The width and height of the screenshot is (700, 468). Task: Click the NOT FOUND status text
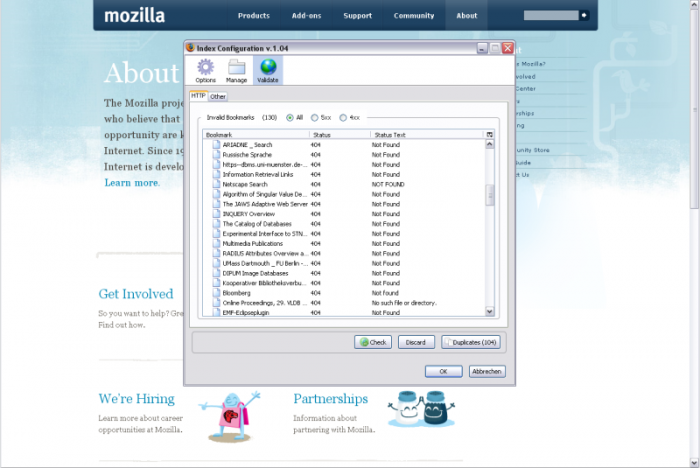point(388,184)
